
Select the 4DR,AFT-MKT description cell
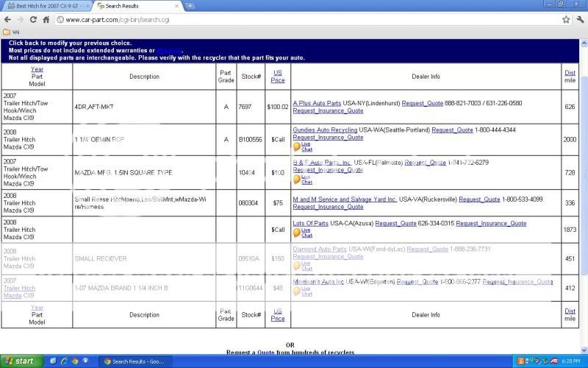point(144,107)
